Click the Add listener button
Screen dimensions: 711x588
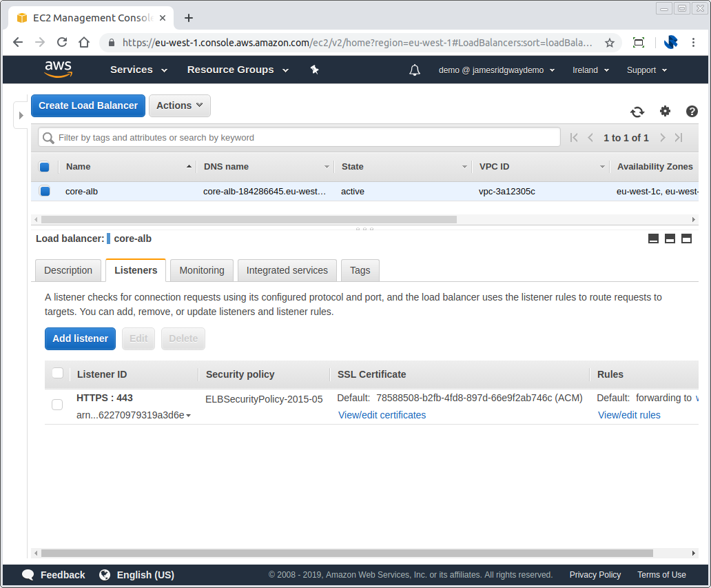(x=80, y=339)
